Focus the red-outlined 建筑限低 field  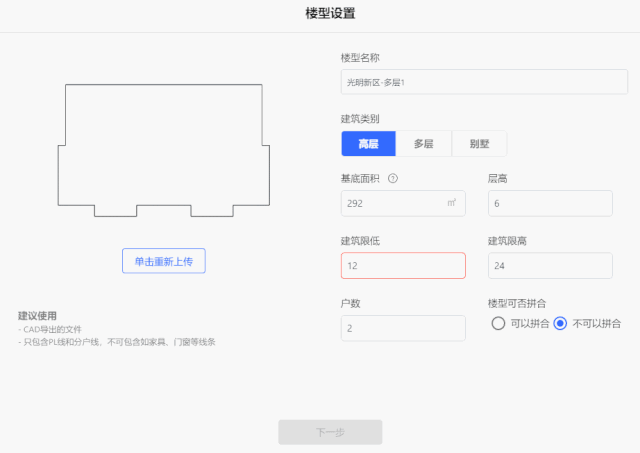[x=403, y=266]
